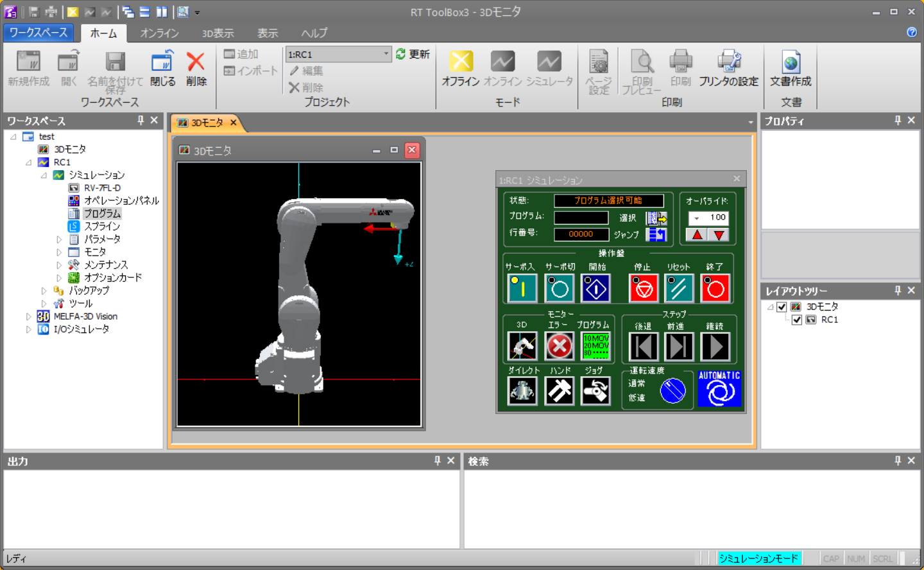Viewport: 924px width, 570px height.
Task: Click the 閉じる workspace icon
Action: [x=162, y=69]
